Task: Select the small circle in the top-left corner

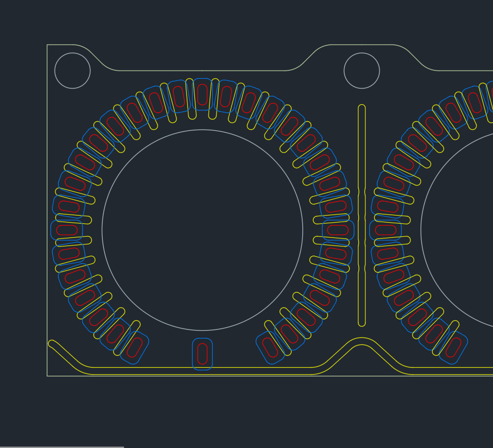Action: click(x=72, y=53)
